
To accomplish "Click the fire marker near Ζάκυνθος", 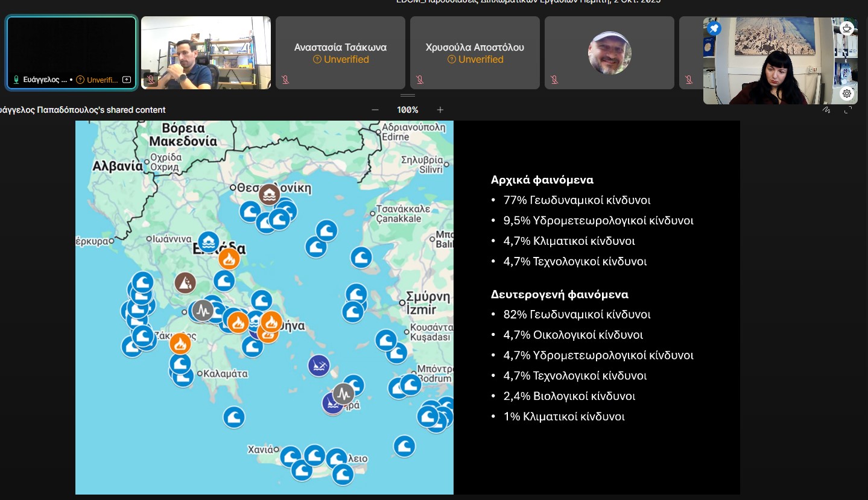I will click(x=180, y=344).
